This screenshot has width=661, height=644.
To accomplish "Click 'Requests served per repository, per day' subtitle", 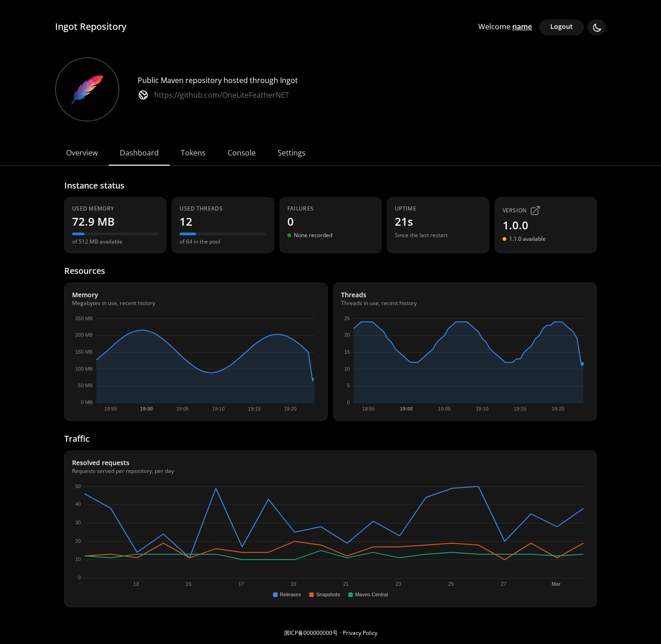I will [123, 471].
